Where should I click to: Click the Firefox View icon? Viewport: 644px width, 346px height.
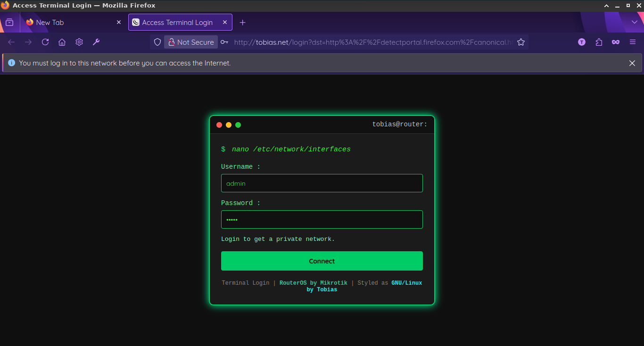point(9,23)
